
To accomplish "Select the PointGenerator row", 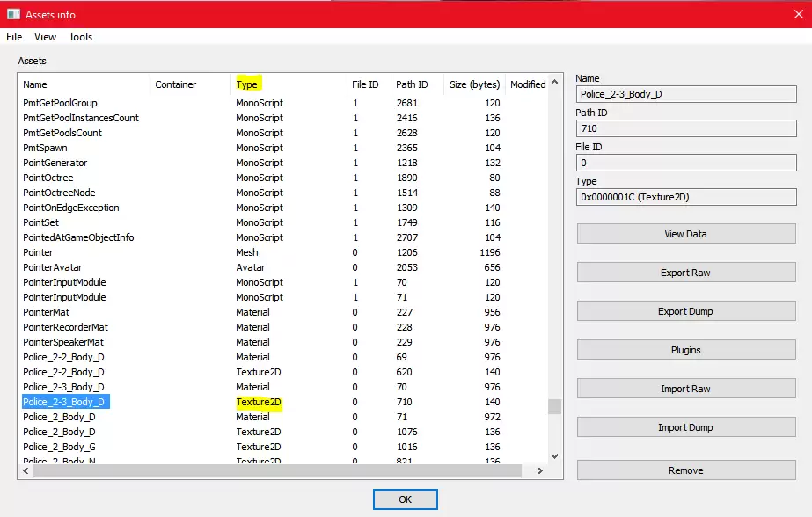I will (282, 163).
